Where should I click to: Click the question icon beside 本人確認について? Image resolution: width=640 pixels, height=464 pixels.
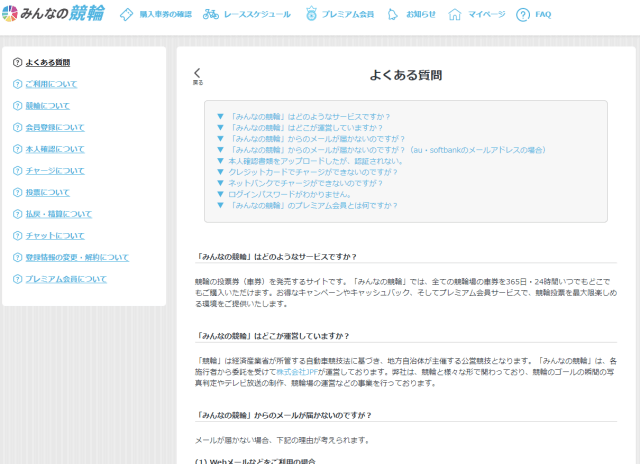(17, 149)
